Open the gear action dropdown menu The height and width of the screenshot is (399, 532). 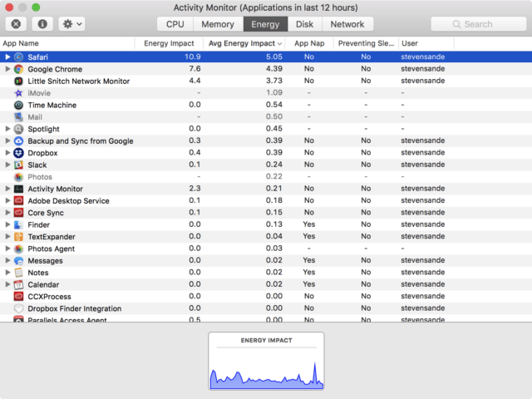tap(71, 24)
